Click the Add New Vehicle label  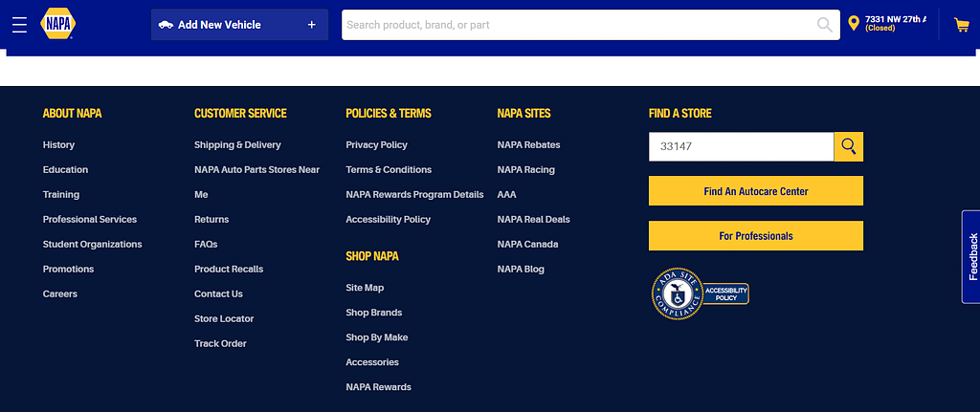click(x=219, y=25)
